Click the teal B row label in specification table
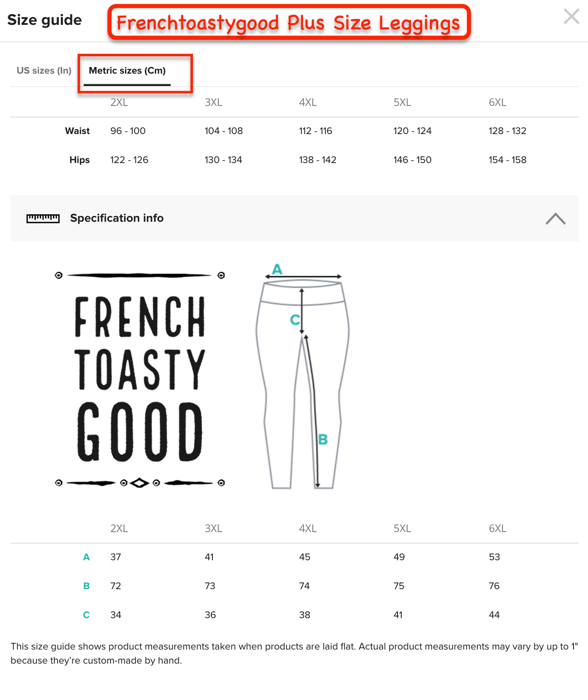The image size is (588, 700). pos(86,586)
